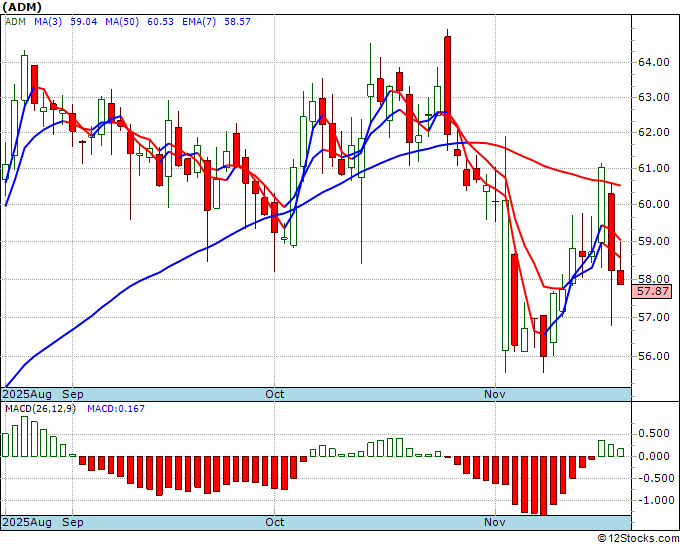
Task: Click the 60.00 price axis label
Action: tap(654, 204)
